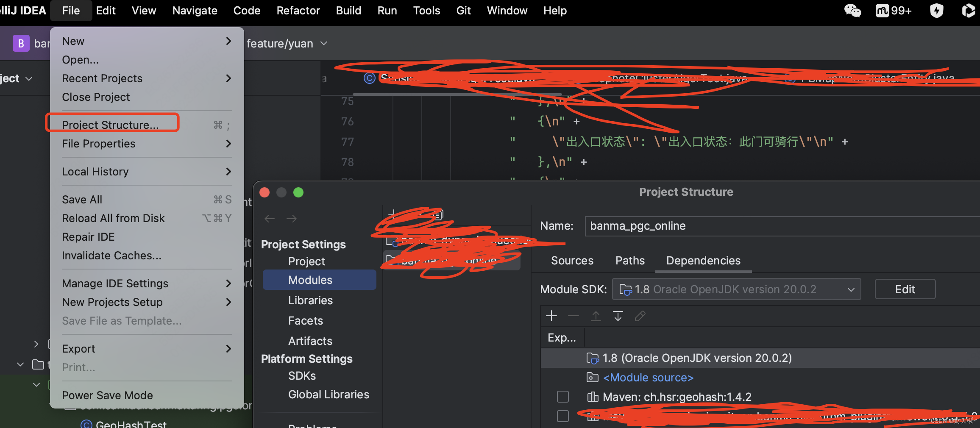Open the Navigate menu

(x=195, y=11)
